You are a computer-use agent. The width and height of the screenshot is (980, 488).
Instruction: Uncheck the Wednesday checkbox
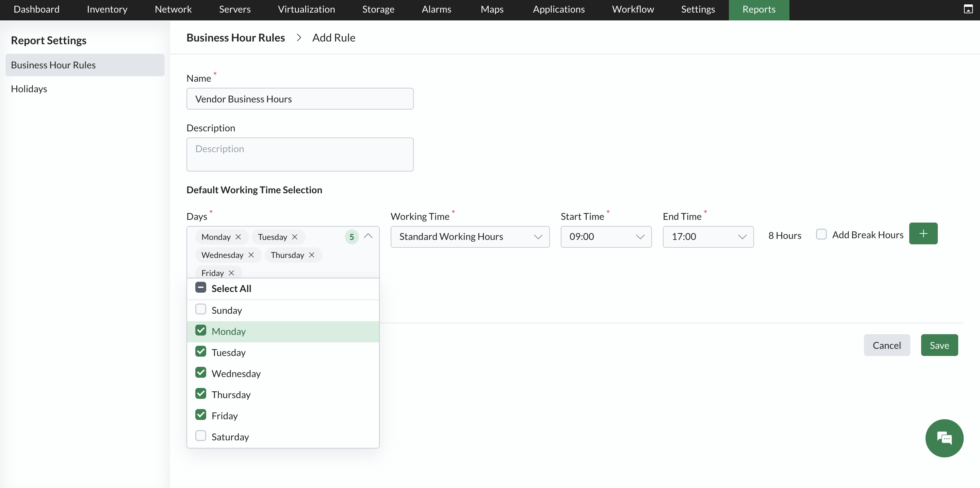tap(200, 373)
